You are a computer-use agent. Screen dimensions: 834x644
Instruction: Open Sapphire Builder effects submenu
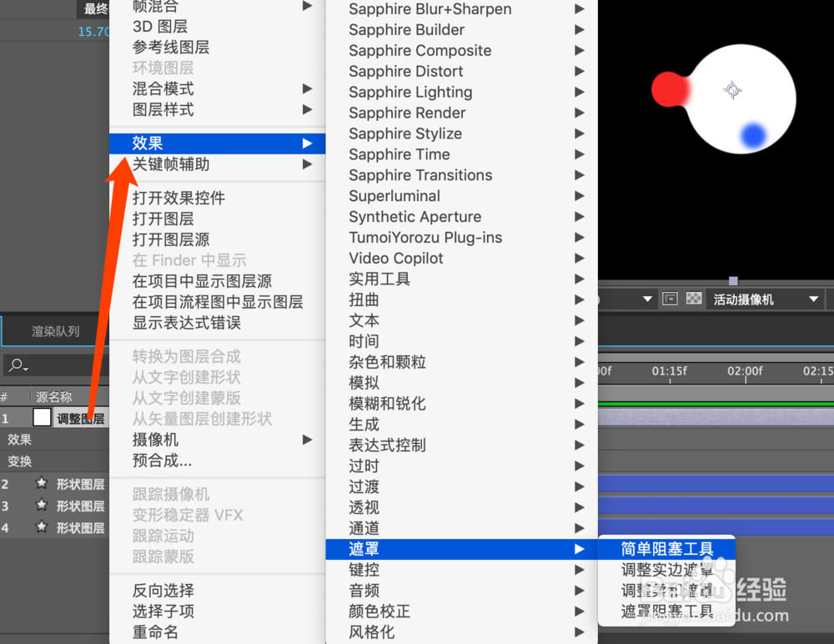[x=462, y=29]
